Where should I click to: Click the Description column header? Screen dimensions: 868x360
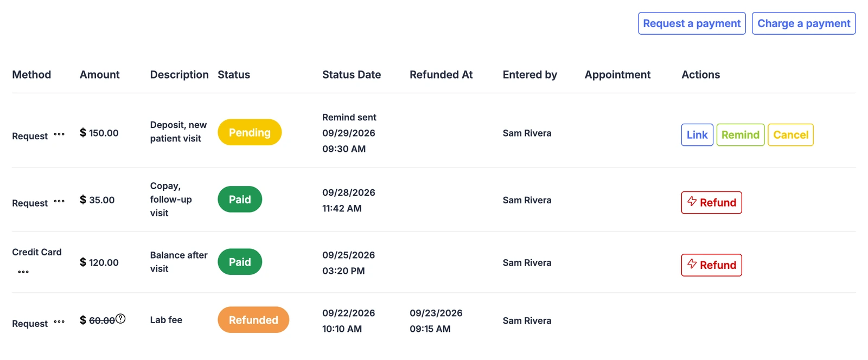179,75
